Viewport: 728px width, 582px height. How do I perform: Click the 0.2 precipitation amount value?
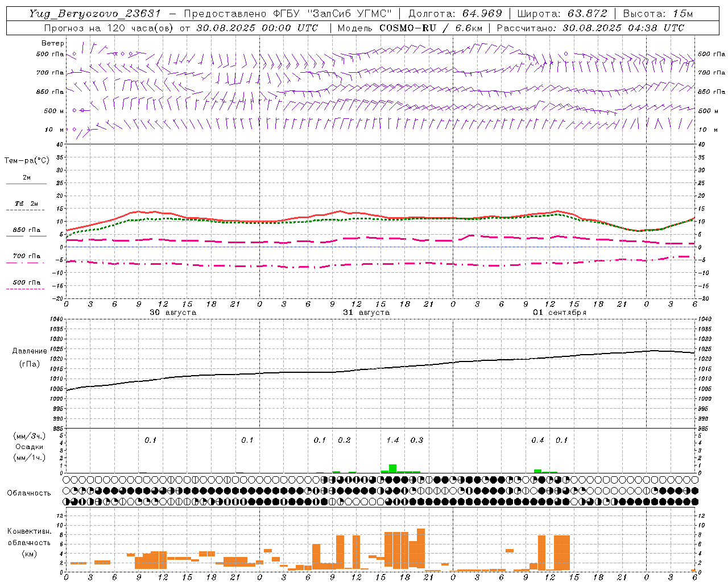(x=344, y=440)
